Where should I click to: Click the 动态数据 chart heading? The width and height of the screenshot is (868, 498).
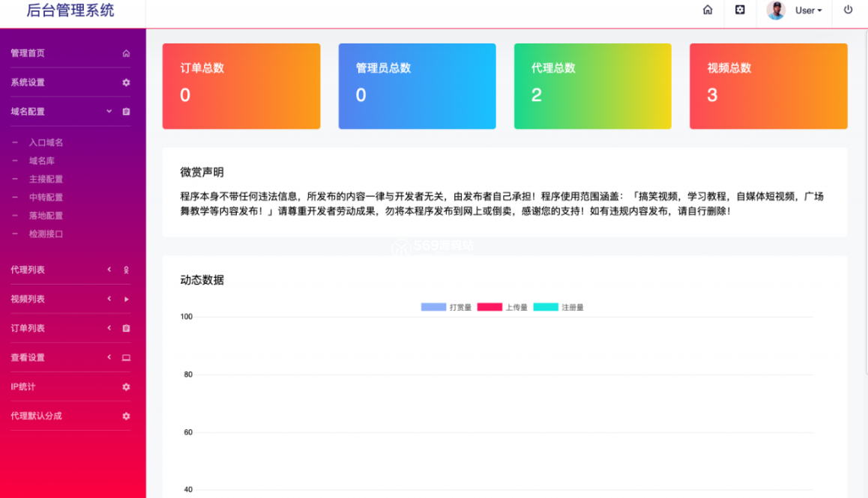[202, 280]
